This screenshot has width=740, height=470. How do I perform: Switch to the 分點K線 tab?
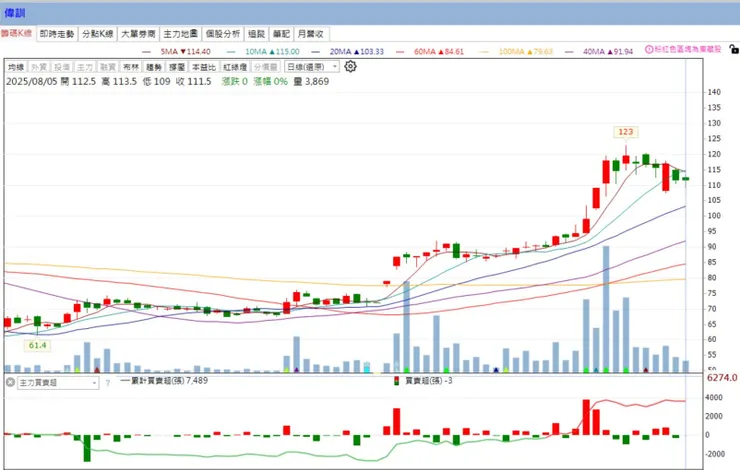(x=98, y=34)
